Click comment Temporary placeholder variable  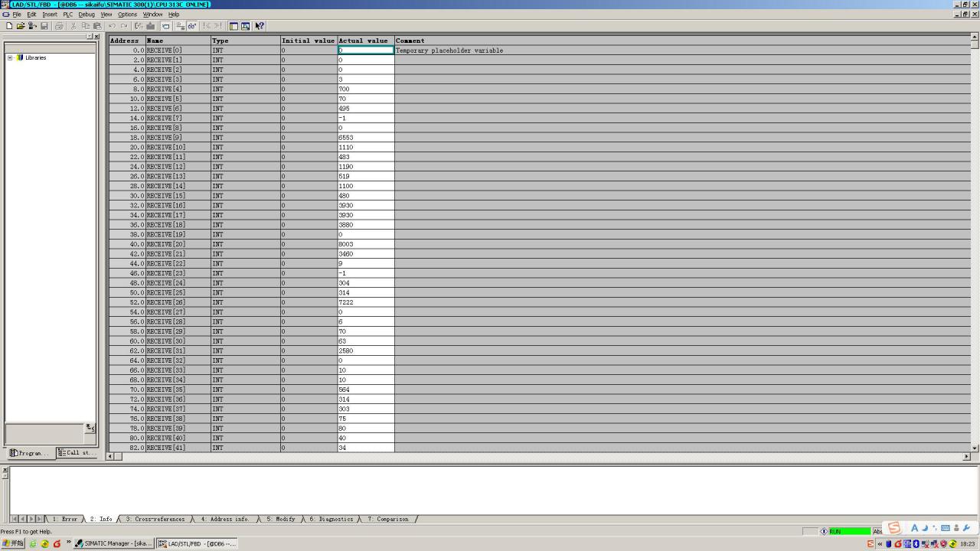pos(449,51)
